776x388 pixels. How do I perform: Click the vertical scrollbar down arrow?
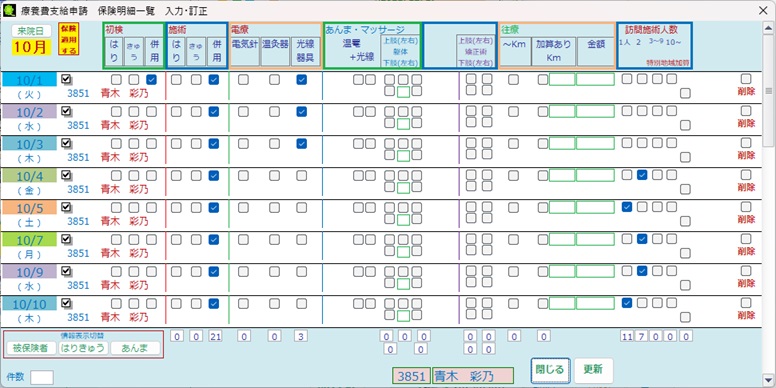[x=769, y=379]
